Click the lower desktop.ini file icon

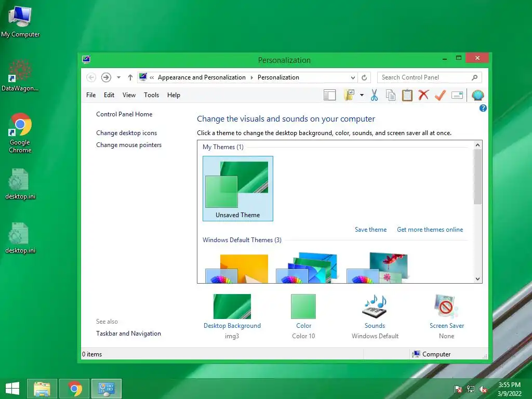pyautogui.click(x=20, y=238)
